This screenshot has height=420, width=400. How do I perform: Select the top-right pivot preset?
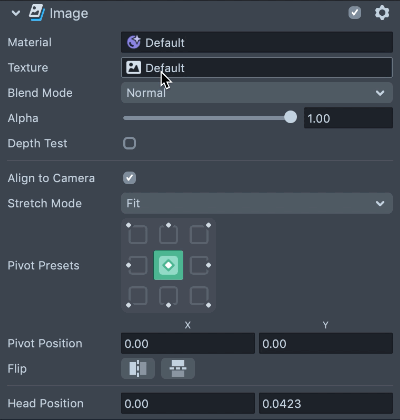(199, 234)
